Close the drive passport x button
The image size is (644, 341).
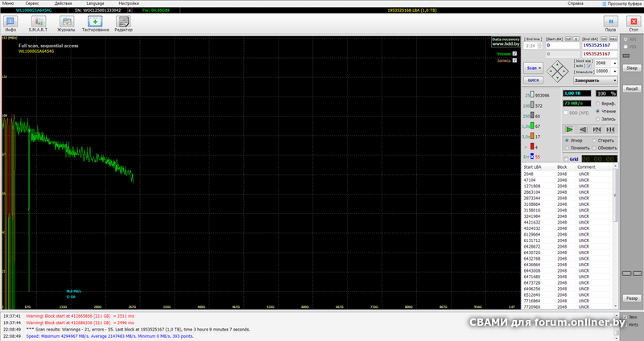click(x=130, y=10)
